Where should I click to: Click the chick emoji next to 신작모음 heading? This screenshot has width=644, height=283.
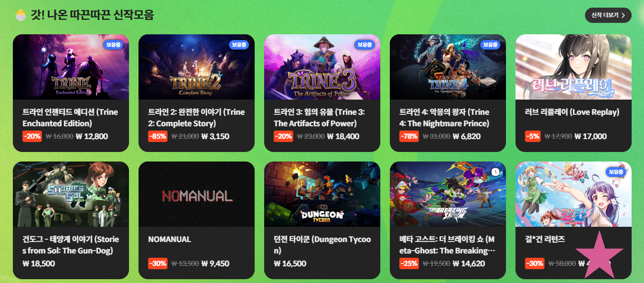click(20, 15)
